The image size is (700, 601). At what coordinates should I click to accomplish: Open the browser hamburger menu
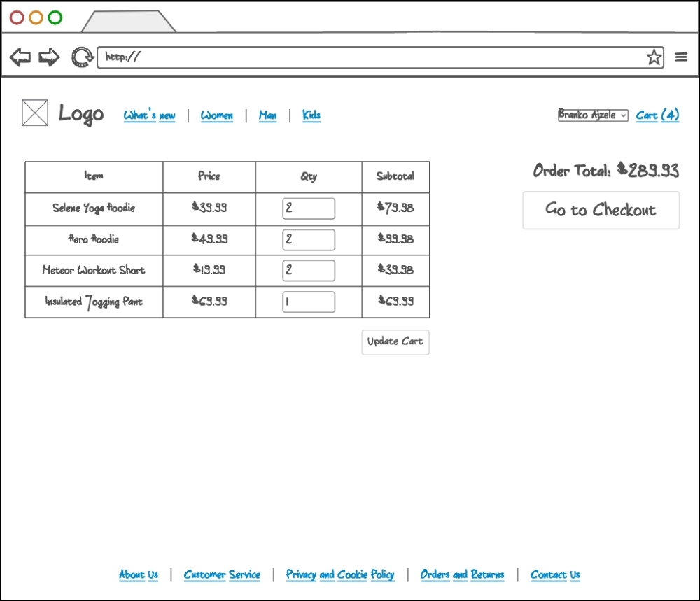click(x=681, y=57)
